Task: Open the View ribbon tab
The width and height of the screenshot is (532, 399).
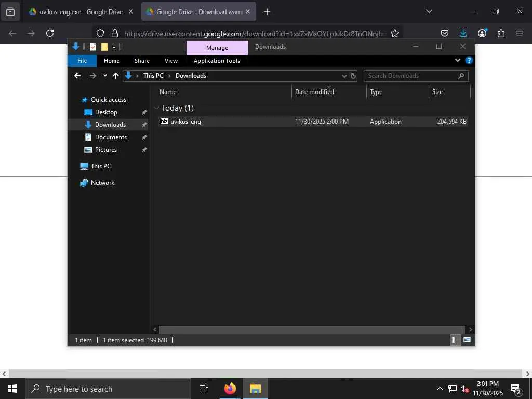Action: 171,61
